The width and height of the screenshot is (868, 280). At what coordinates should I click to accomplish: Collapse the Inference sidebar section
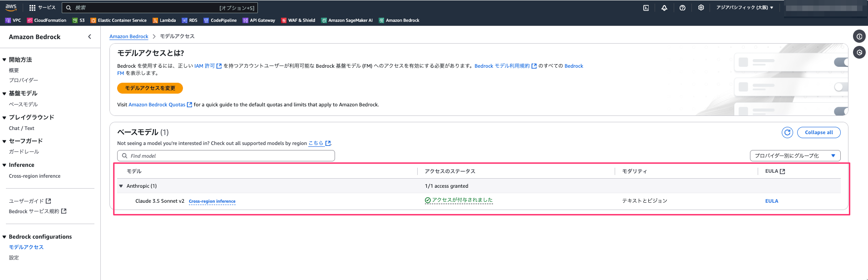[5, 165]
